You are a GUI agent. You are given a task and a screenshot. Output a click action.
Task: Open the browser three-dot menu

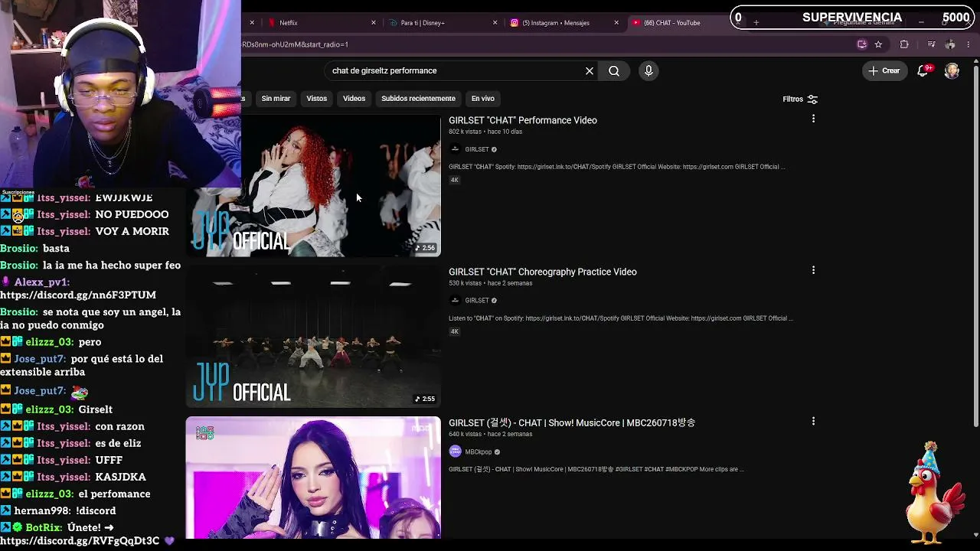click(x=969, y=44)
